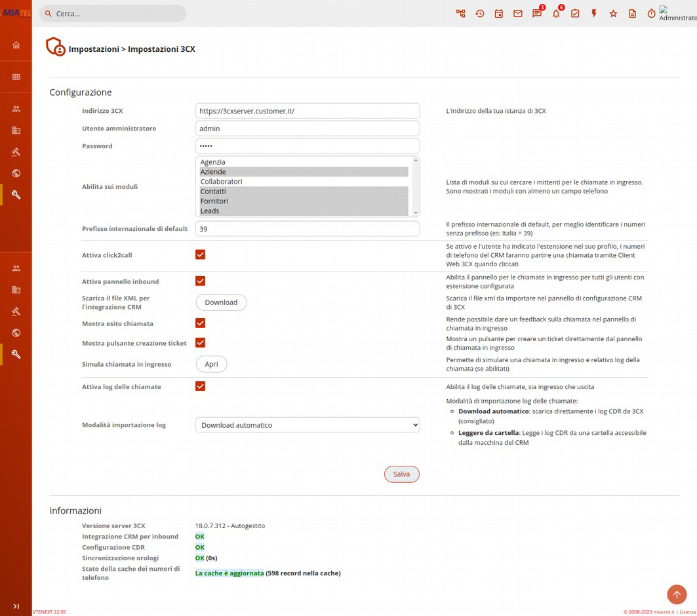The height and width of the screenshot is (616, 697).
Task: Click the Salva button
Action: [401, 474]
